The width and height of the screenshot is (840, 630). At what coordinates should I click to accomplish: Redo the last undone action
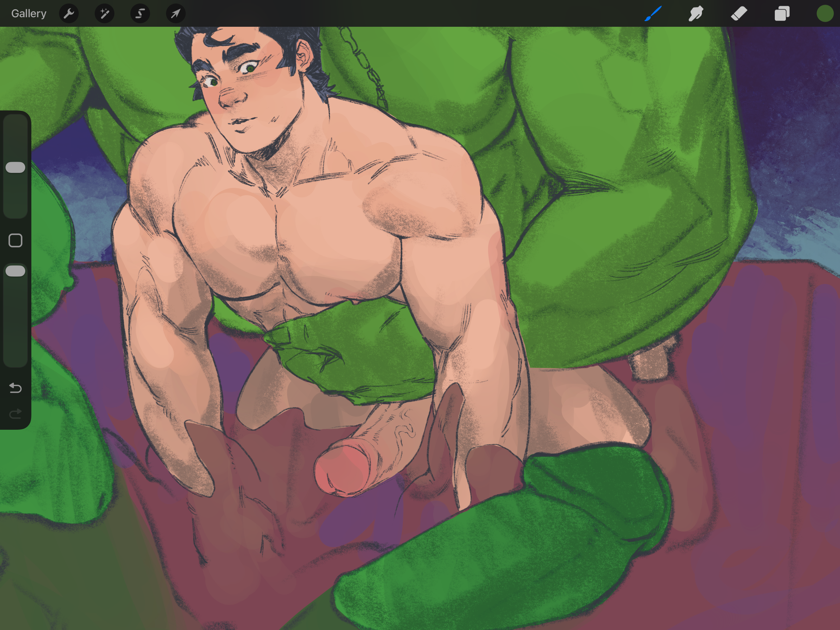click(x=16, y=414)
